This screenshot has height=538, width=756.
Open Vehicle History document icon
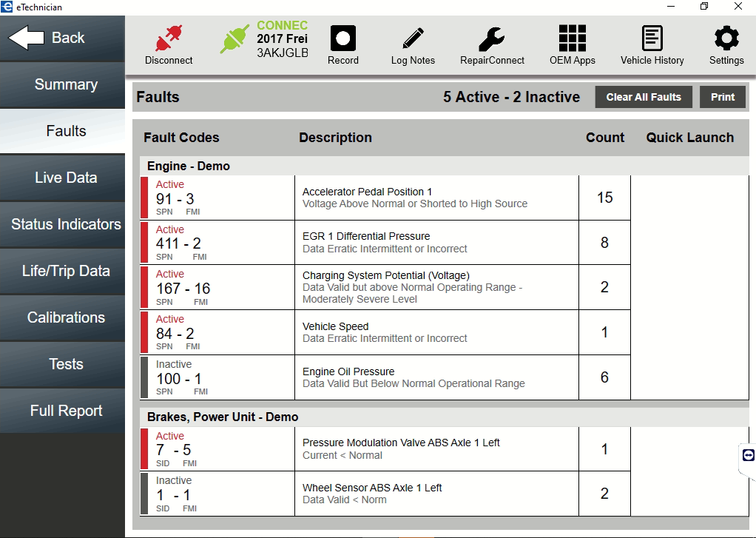coord(652,38)
